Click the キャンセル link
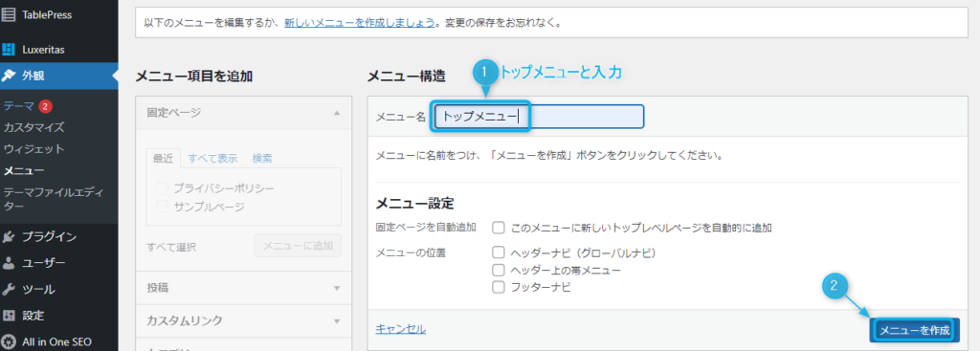This screenshot has height=351, width=980. pos(401,328)
